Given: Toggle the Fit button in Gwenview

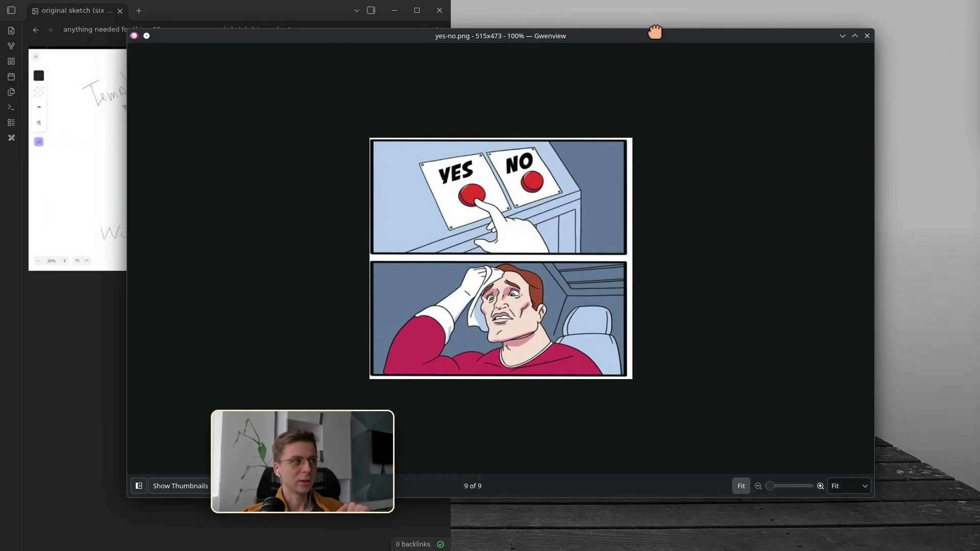Looking at the screenshot, I should (x=741, y=486).
